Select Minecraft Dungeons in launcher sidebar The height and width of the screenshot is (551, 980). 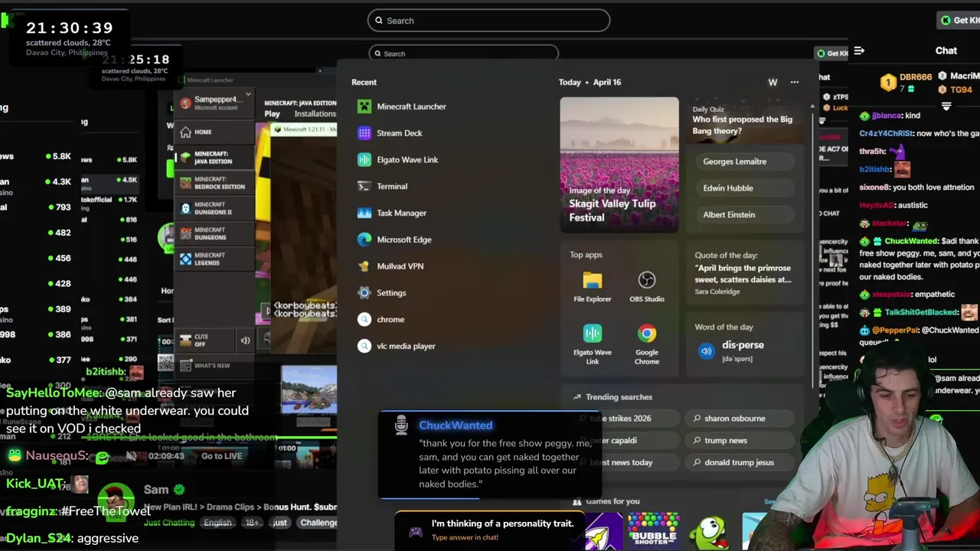(x=214, y=233)
